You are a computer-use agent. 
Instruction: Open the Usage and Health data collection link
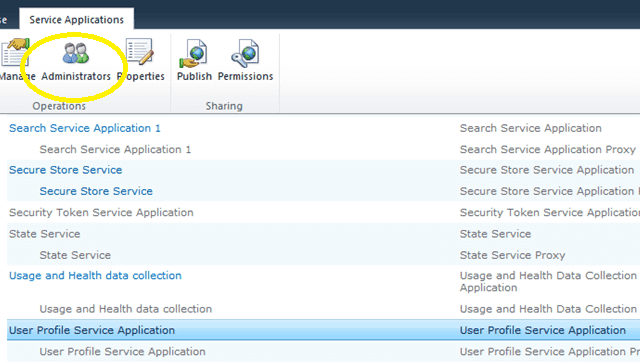(95, 276)
